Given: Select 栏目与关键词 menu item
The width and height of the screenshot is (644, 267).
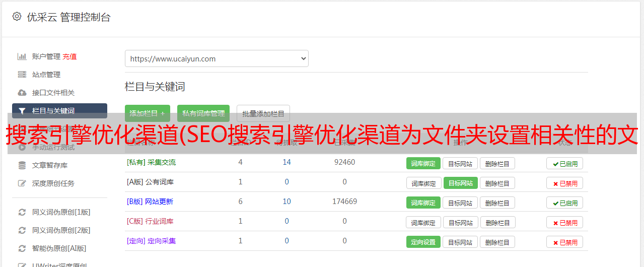Looking at the screenshot, I should [59, 111].
